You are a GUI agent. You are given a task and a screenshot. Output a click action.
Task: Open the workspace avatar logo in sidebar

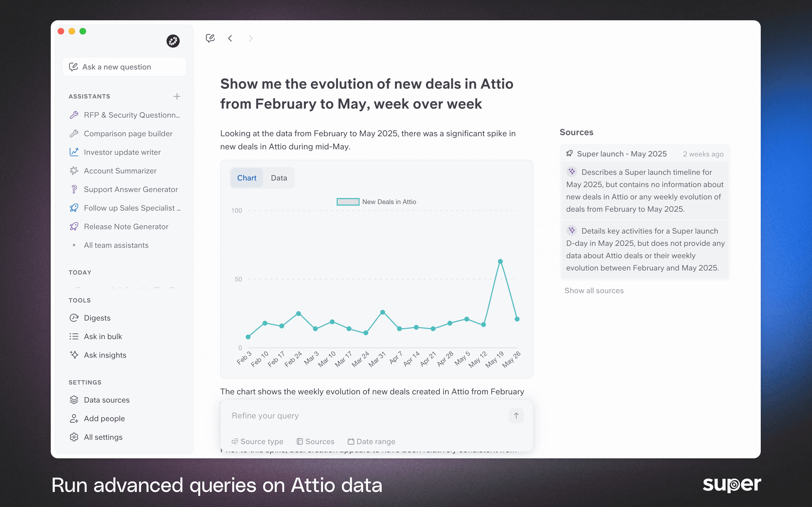(173, 41)
